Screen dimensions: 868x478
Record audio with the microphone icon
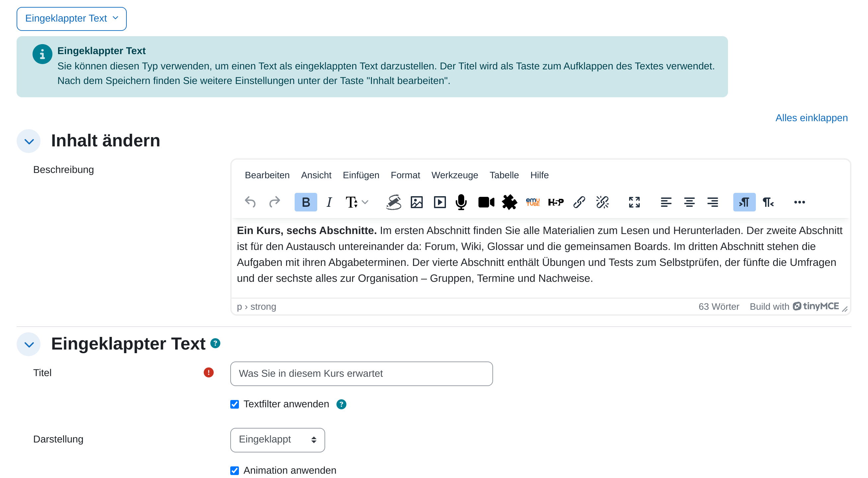click(461, 202)
